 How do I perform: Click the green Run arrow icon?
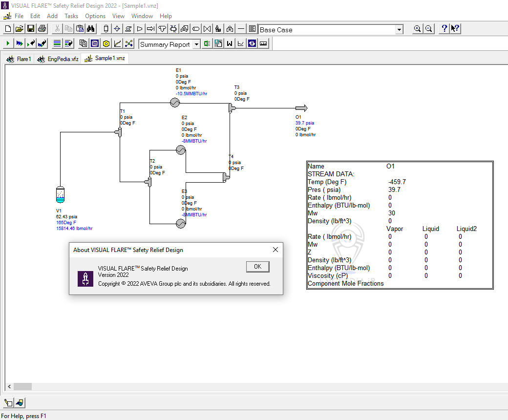[8, 43]
